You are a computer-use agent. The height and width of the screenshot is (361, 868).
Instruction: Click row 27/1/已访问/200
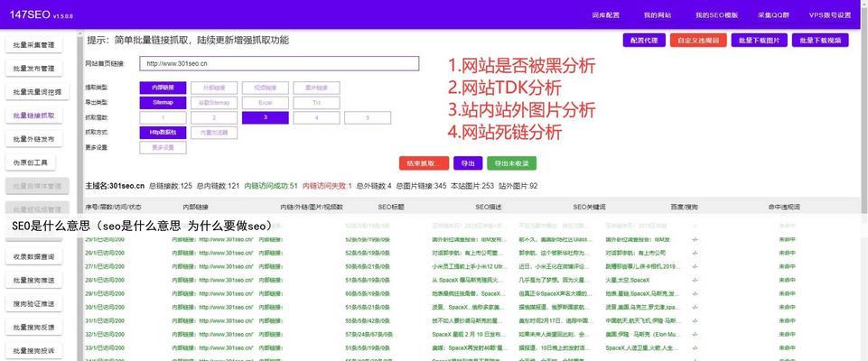[105, 266]
